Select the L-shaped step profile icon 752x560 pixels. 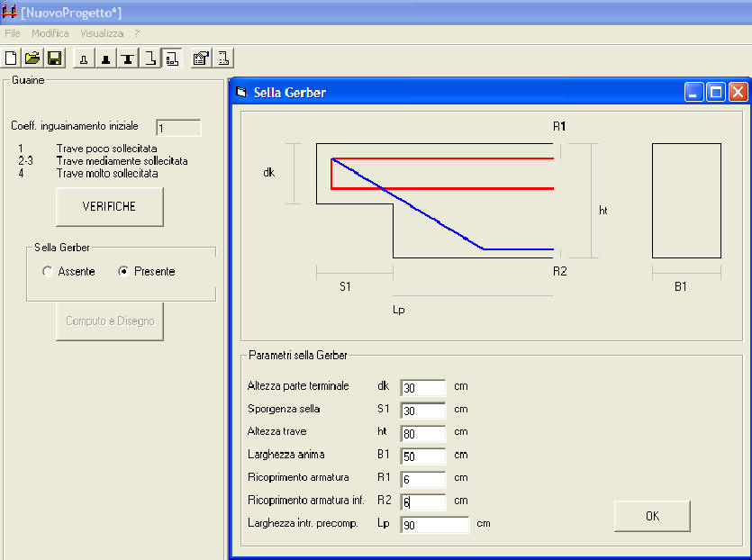click(x=150, y=59)
